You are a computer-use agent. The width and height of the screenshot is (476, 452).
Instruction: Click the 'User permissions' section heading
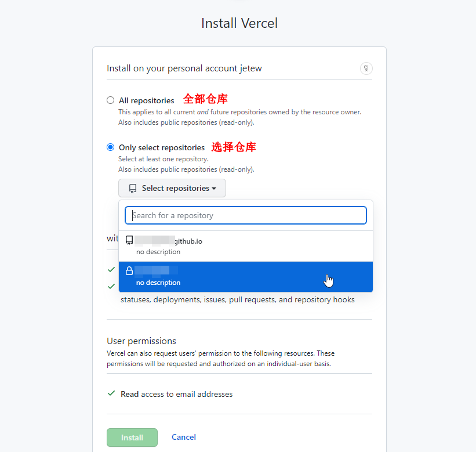coord(141,341)
